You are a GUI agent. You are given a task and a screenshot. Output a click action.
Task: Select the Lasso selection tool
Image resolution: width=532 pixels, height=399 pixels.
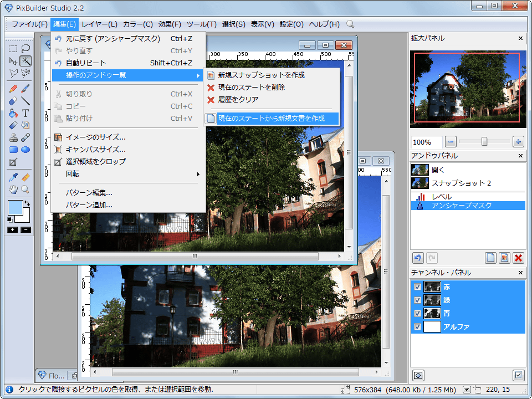click(25, 49)
